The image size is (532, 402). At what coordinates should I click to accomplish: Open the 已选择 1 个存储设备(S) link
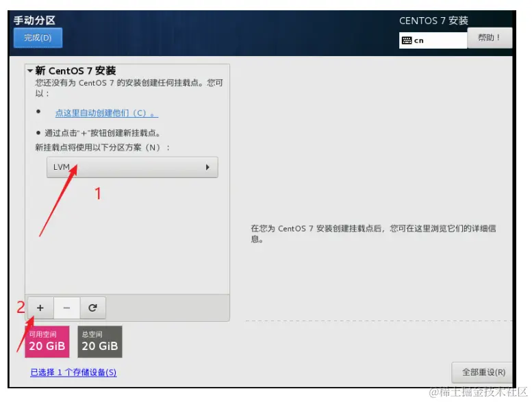click(73, 372)
